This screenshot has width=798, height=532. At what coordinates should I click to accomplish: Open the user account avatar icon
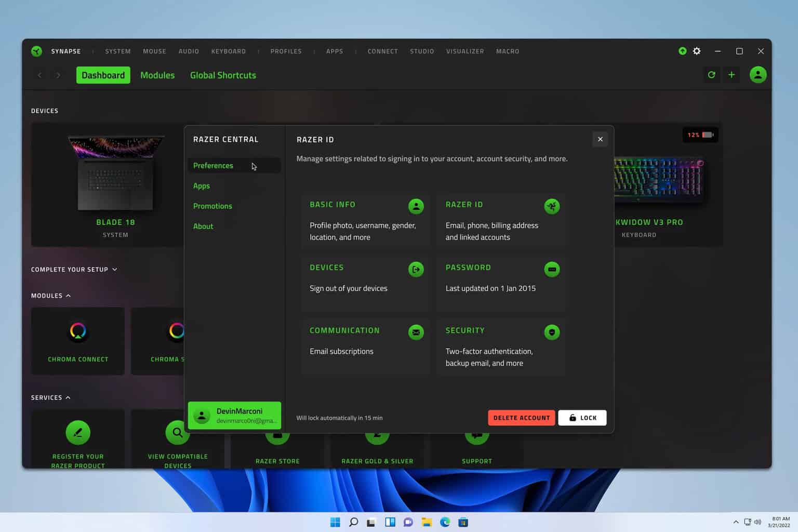(758, 75)
